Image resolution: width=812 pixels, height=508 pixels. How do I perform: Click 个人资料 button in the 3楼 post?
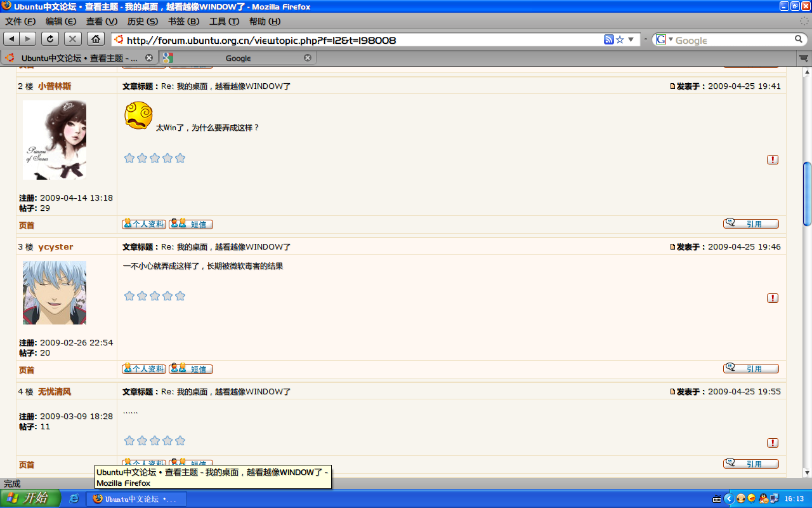click(x=144, y=369)
